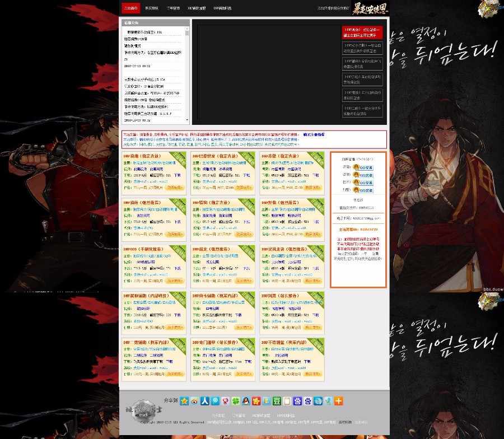Click the green clover share icon
This screenshot has height=439, width=504.
pyautogui.click(x=236, y=401)
